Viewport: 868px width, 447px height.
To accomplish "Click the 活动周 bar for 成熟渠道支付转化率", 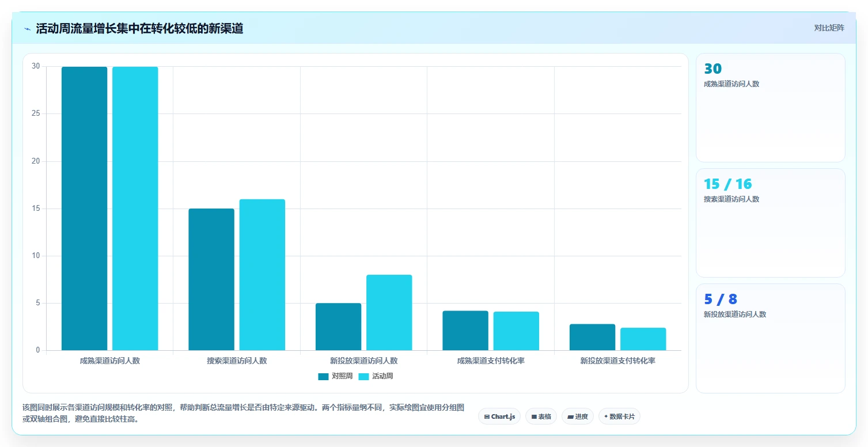I will click(x=516, y=331).
